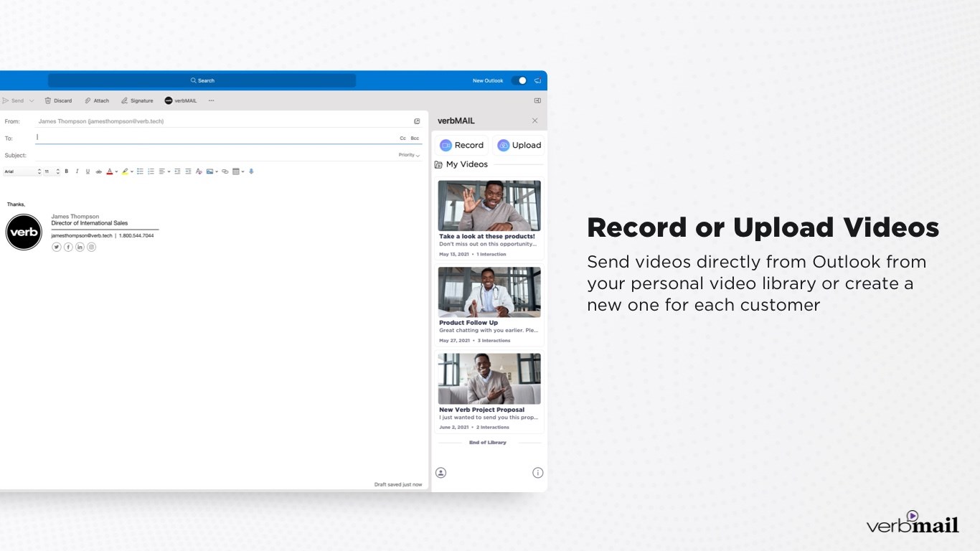
Task: Click the Twitter icon in signature
Action: tap(57, 247)
